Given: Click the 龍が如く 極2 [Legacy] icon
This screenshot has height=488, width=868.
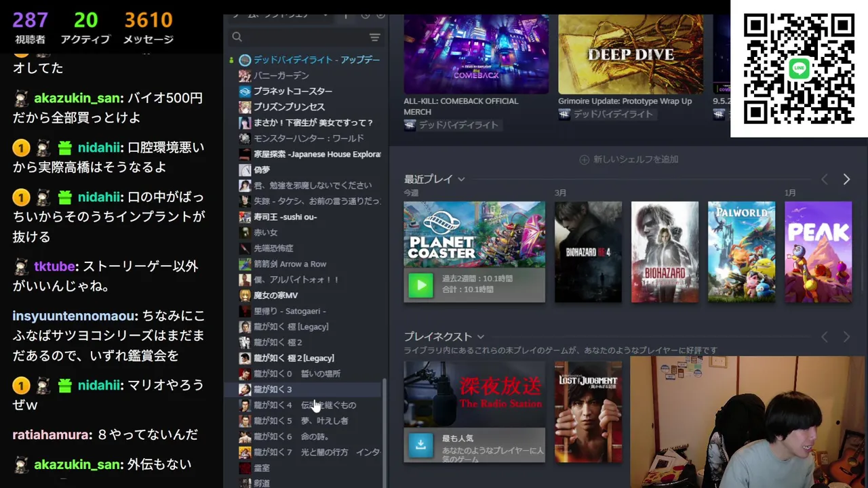Looking at the screenshot, I should [x=245, y=358].
